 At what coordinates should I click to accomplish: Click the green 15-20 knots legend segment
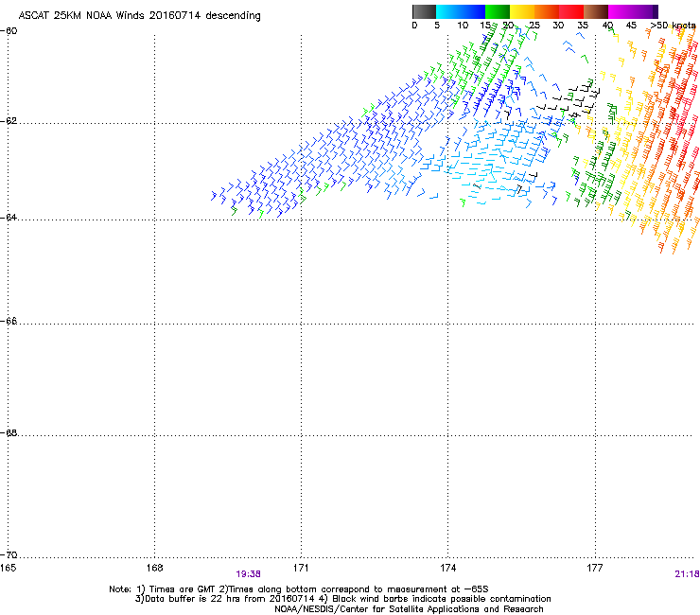[498, 11]
